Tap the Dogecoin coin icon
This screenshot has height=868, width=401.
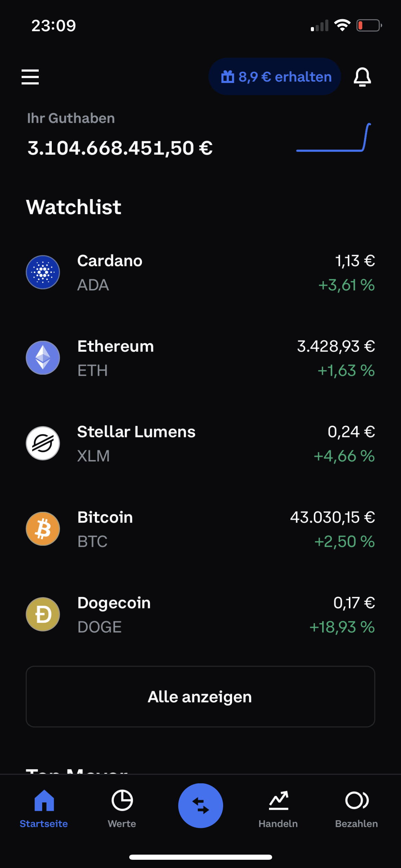click(x=43, y=614)
